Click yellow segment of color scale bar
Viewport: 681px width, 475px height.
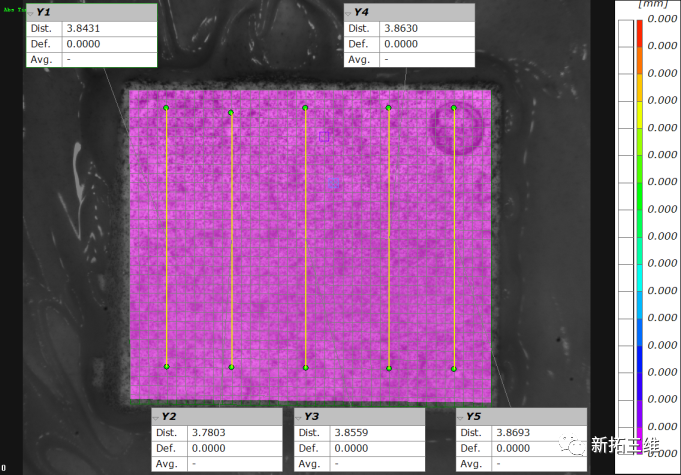coord(639,115)
